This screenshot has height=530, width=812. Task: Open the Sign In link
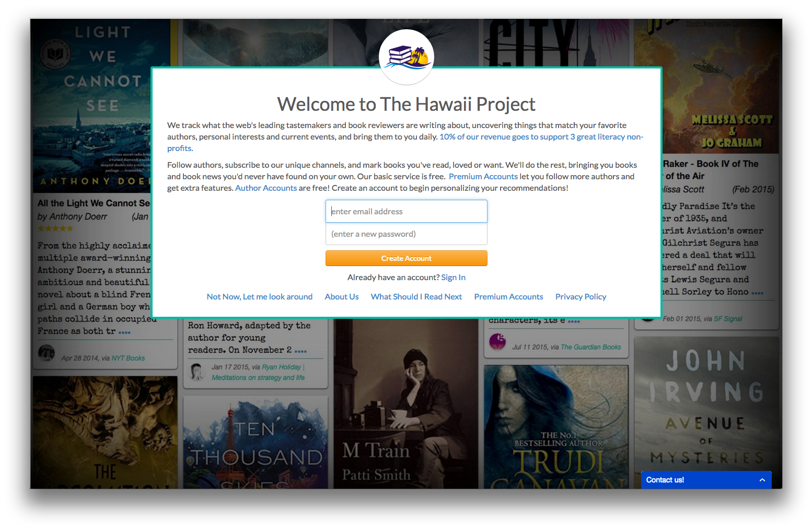tap(453, 278)
